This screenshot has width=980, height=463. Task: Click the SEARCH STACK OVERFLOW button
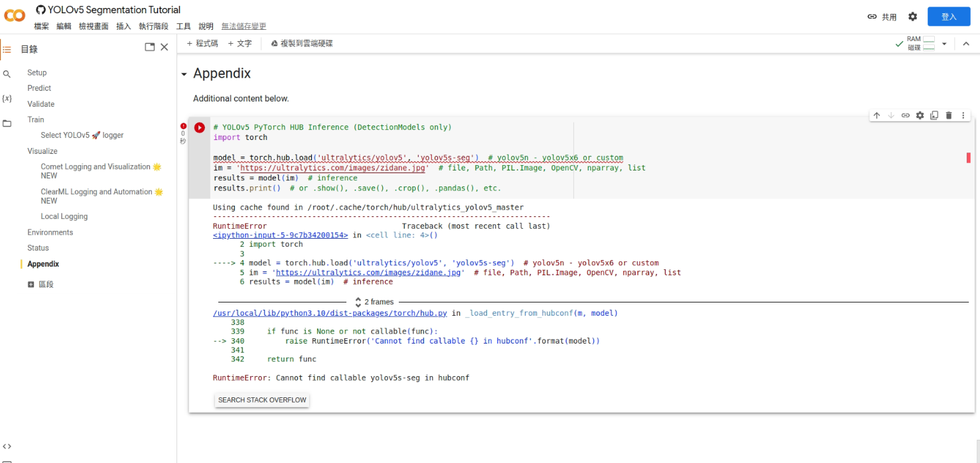pyautogui.click(x=261, y=399)
